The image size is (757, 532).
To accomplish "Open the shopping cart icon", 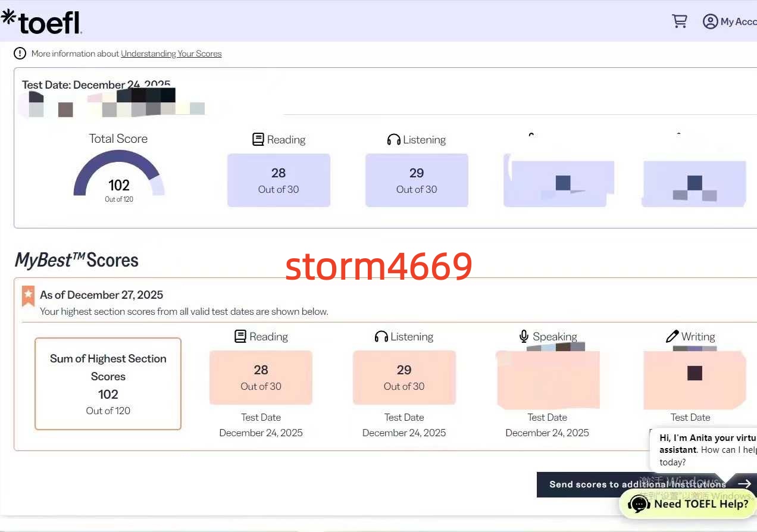I will point(679,21).
